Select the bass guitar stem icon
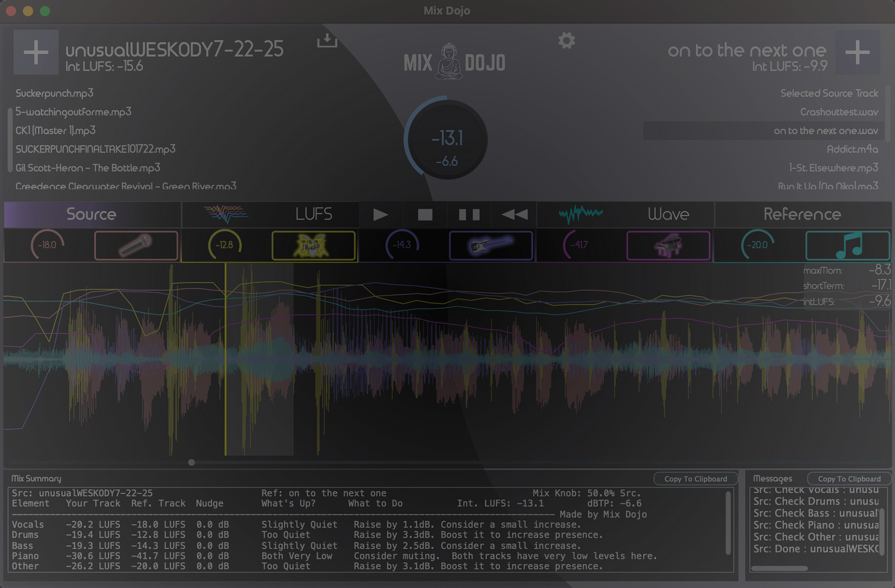 490,246
